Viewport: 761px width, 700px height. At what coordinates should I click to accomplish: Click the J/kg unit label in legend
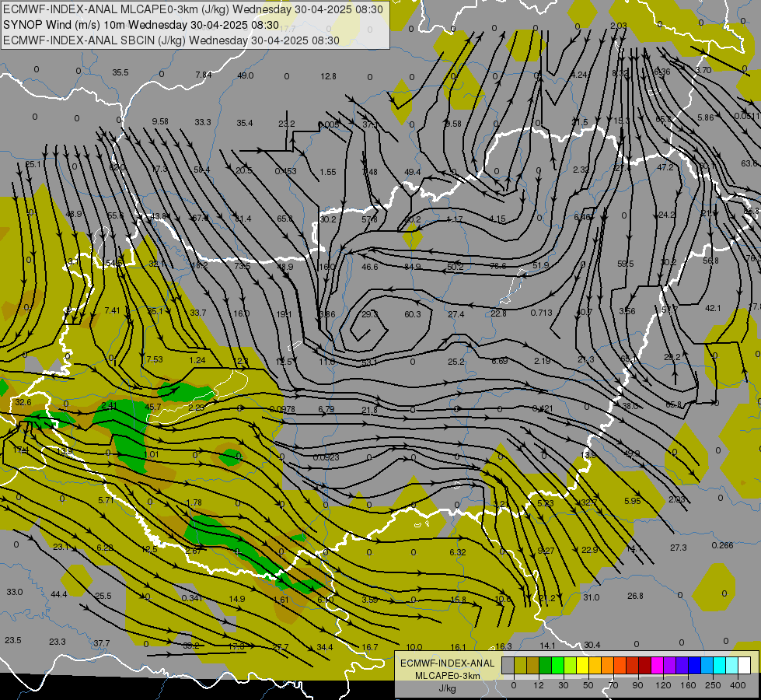pyautogui.click(x=447, y=688)
